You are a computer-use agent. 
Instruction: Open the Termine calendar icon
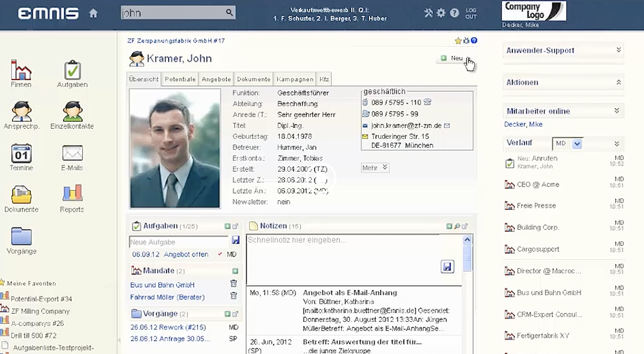click(x=21, y=153)
